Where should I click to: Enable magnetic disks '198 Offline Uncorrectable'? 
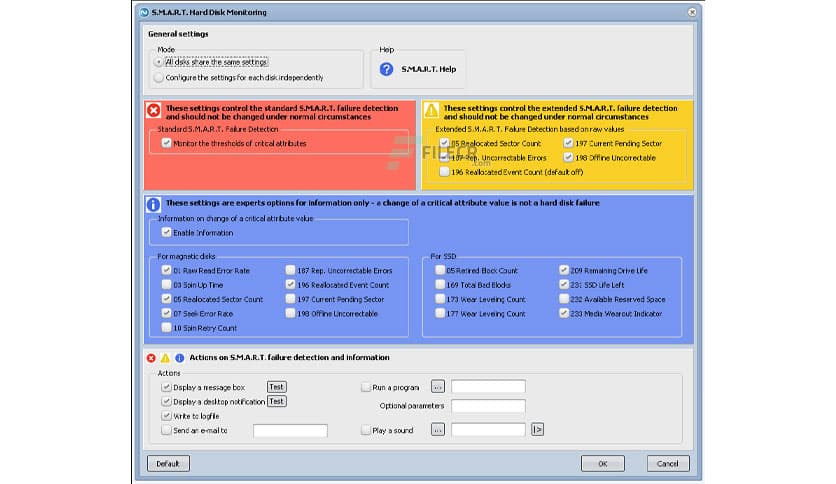[290, 314]
